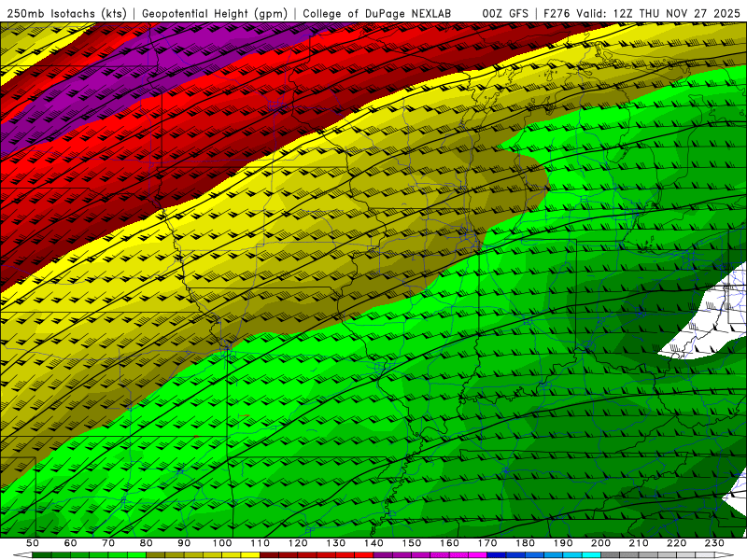Click the darkest green swatch starting the color bar
The image size is (747, 560).
pyautogui.click(x=42, y=554)
